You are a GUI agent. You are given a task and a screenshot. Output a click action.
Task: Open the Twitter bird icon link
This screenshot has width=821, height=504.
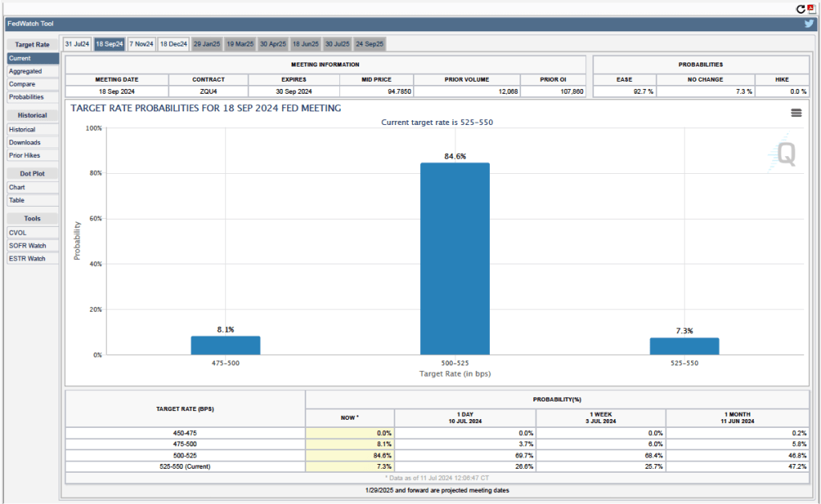[809, 24]
